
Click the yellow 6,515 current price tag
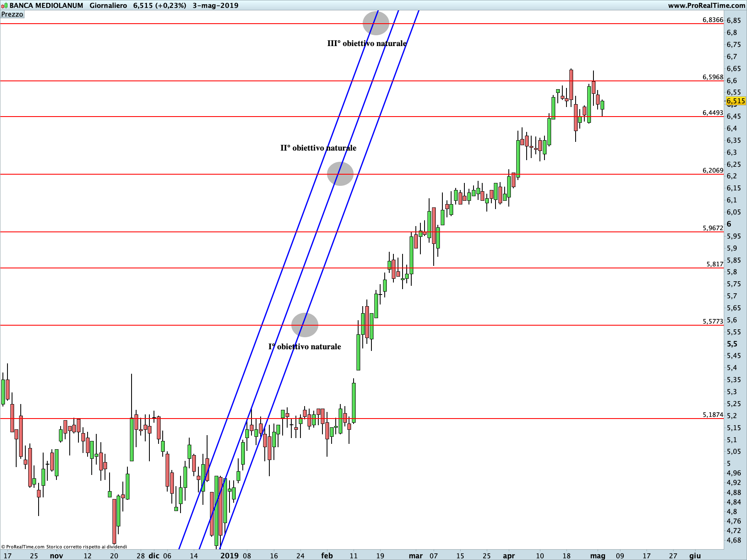(736, 101)
